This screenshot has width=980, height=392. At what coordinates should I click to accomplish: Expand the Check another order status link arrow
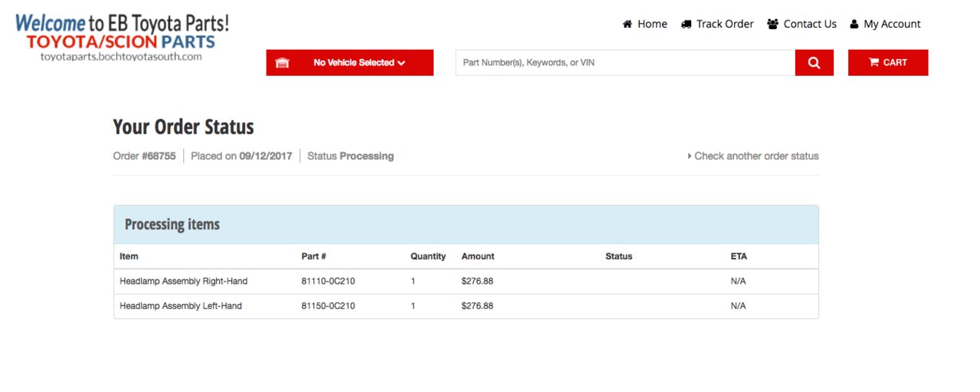click(x=690, y=156)
